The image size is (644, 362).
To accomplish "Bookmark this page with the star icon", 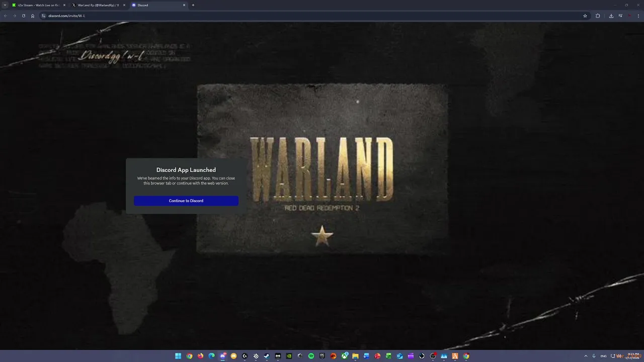I will [x=585, y=16].
